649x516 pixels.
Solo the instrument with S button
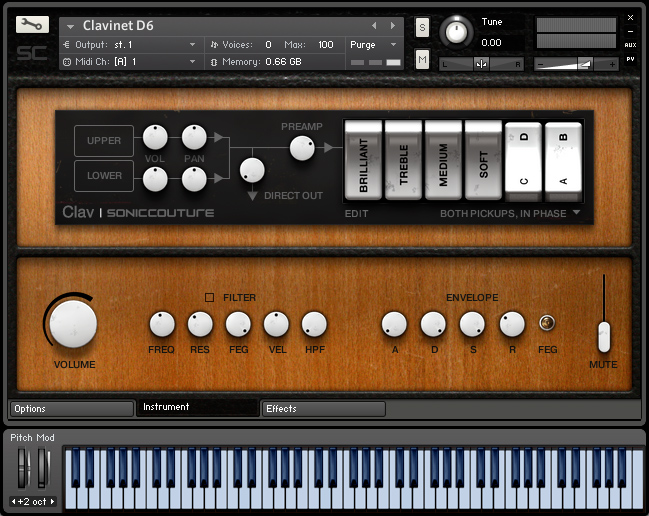click(x=422, y=28)
